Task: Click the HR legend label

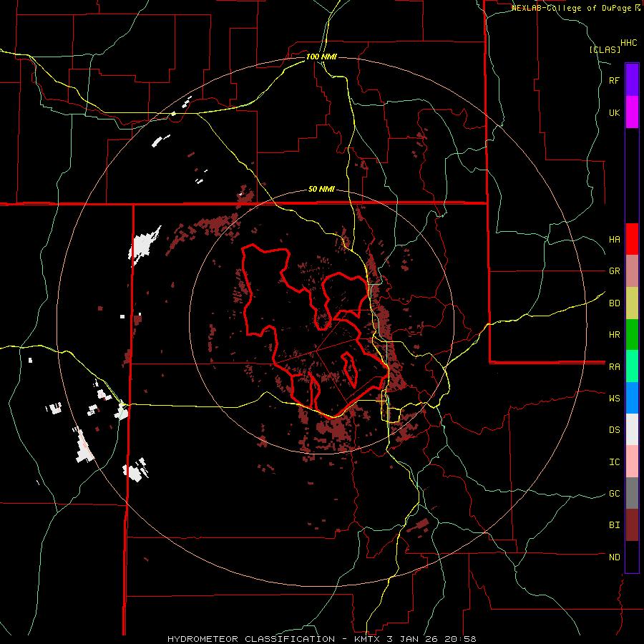Action: (614, 335)
